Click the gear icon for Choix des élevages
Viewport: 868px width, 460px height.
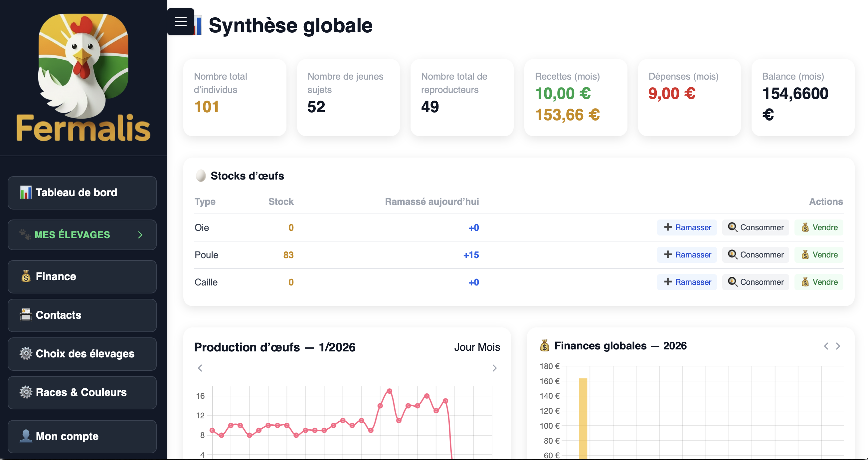(26, 354)
